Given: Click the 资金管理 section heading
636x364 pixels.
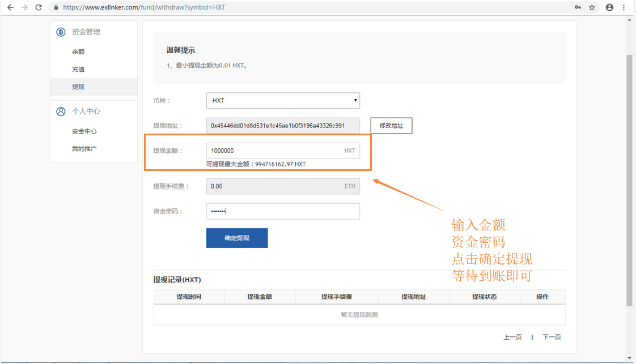Looking at the screenshot, I should point(86,32).
